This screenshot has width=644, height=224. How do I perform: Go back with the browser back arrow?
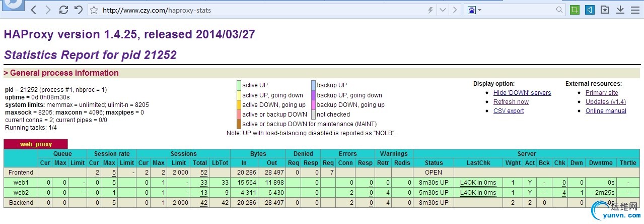tap(33, 10)
